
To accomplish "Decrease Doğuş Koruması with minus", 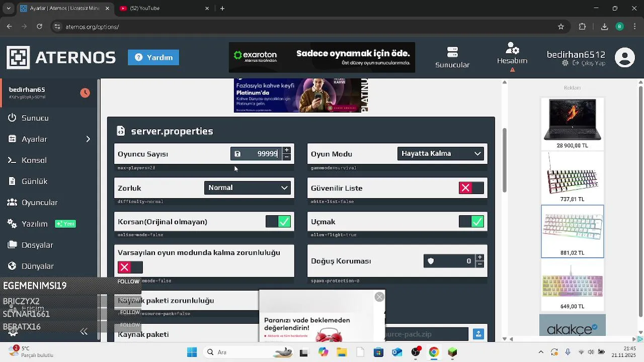I will pos(479,264).
